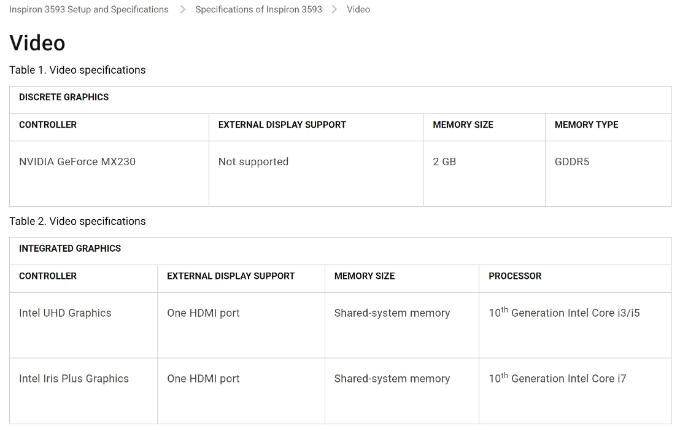The width and height of the screenshot is (680, 431).
Task: Click the Intel UHD Graphics cell
Action: pyautogui.click(x=65, y=313)
